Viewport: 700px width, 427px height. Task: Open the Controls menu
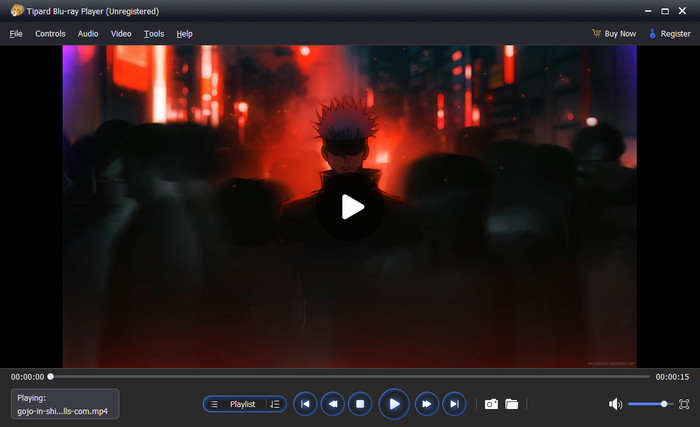click(50, 33)
